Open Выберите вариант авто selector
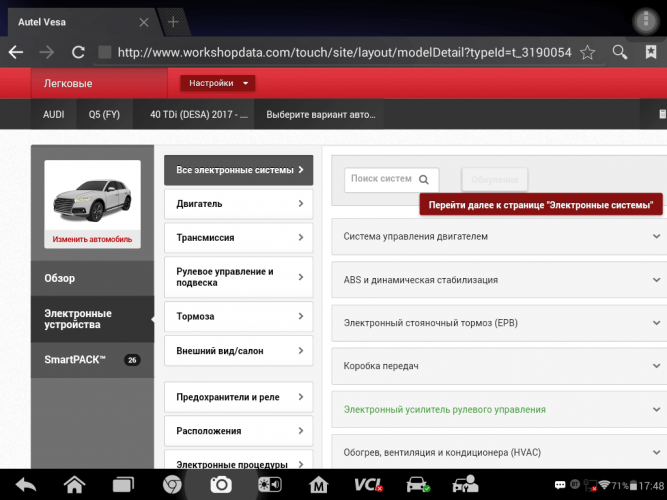667x500 pixels. (319, 114)
